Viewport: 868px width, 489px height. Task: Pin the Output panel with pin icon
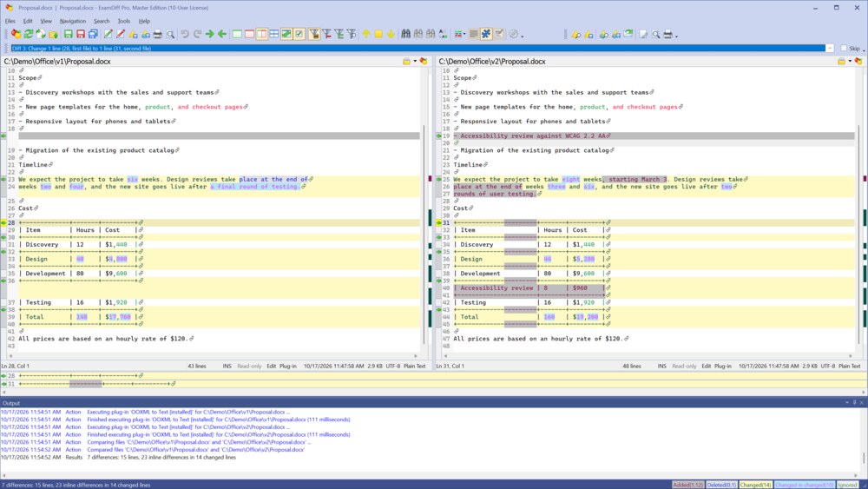[855, 403]
